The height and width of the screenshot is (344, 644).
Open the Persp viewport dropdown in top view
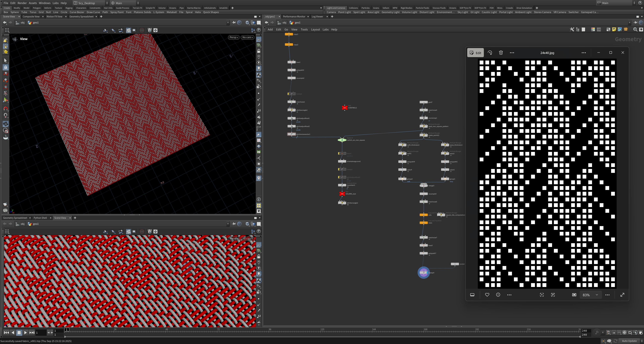234,37
